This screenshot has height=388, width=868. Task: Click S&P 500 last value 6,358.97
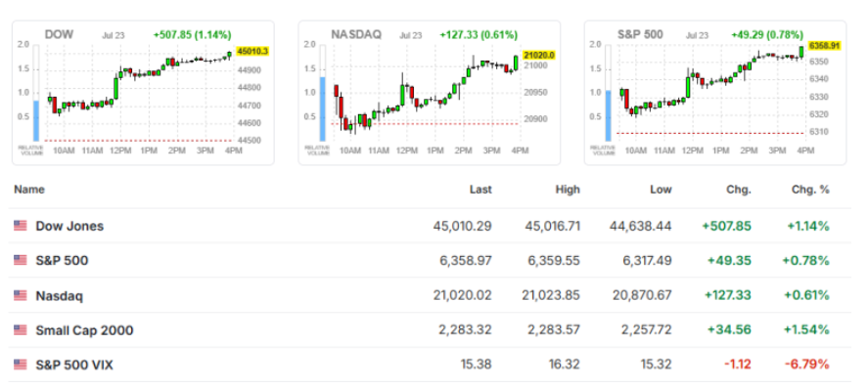[466, 261]
